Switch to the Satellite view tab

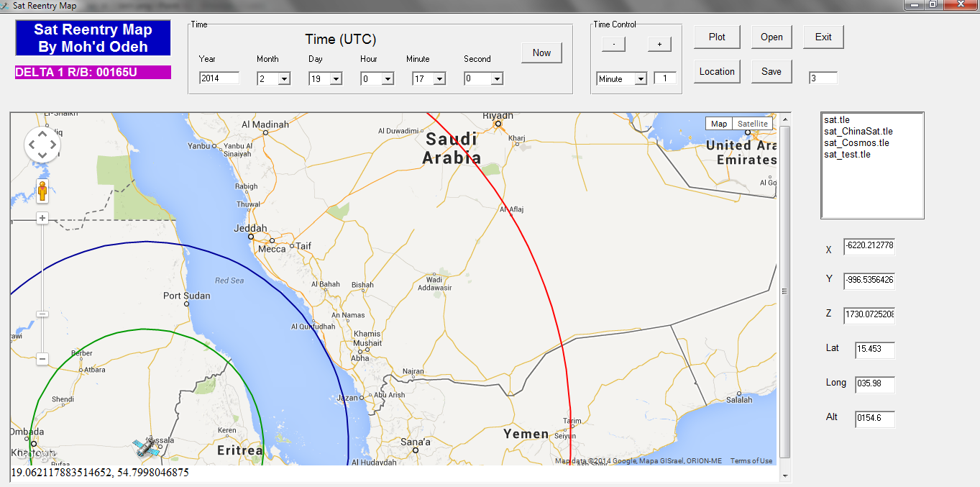[x=753, y=124]
